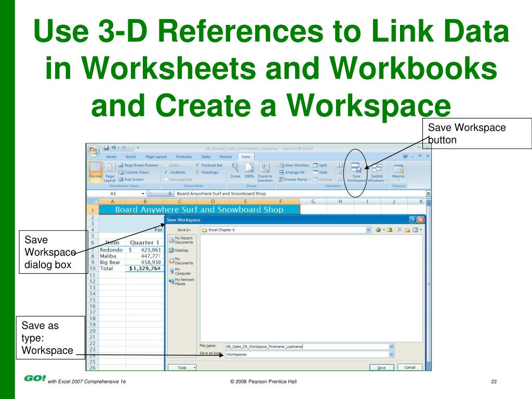Screen dimensions: 532x399
Task: Switch to Normal workbook view
Action: [96, 171]
